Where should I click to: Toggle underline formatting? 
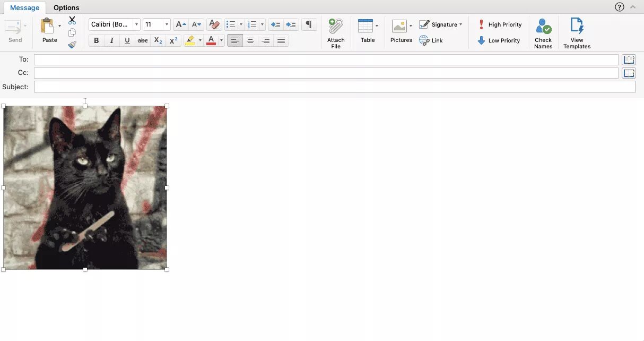tap(127, 40)
